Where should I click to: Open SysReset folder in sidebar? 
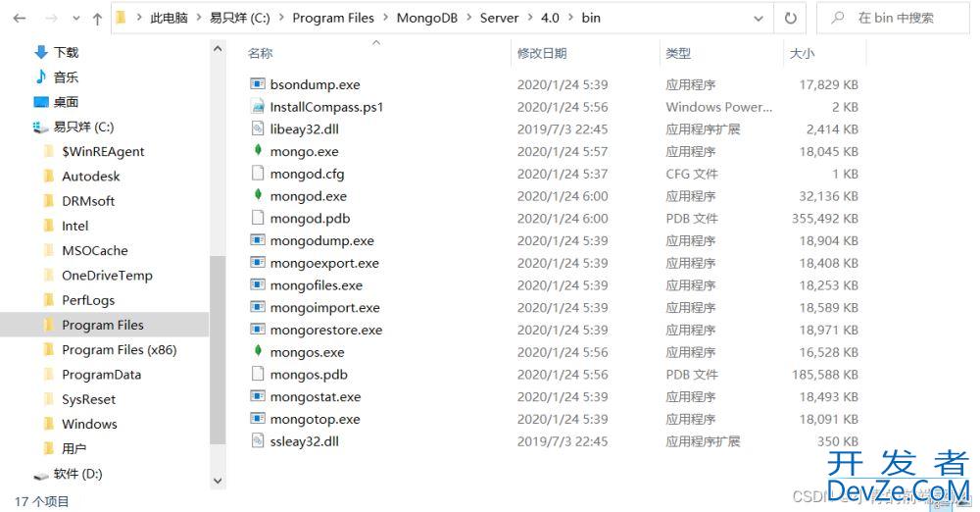[89, 398]
